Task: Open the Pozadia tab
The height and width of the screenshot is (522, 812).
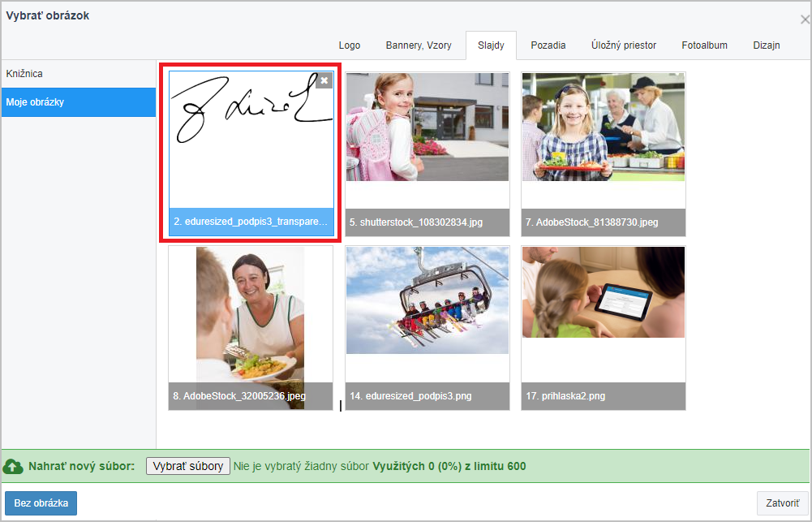Action: pos(548,45)
